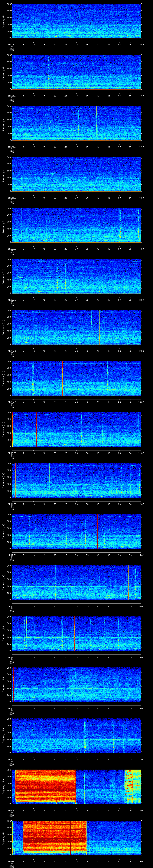The image size is (153, 868).
Task: Click the 21:13:00 start time label
Action: point(12,606)
